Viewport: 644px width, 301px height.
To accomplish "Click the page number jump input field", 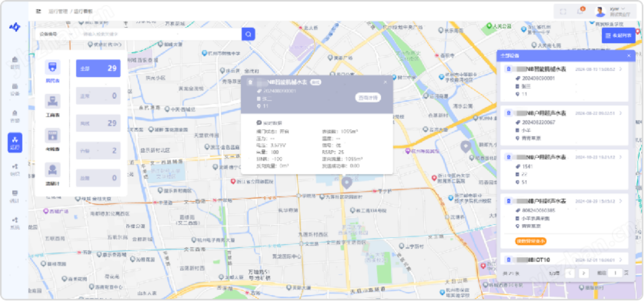I will [x=615, y=273].
